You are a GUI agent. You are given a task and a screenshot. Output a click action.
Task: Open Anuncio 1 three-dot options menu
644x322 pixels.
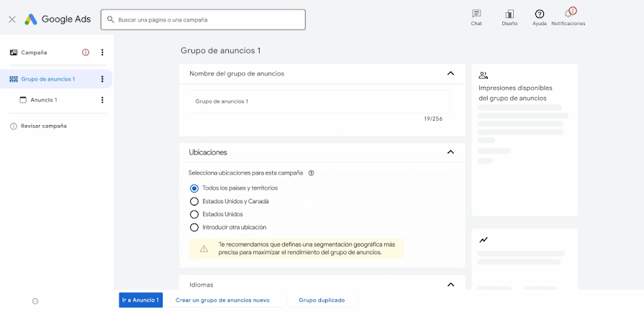(x=102, y=100)
